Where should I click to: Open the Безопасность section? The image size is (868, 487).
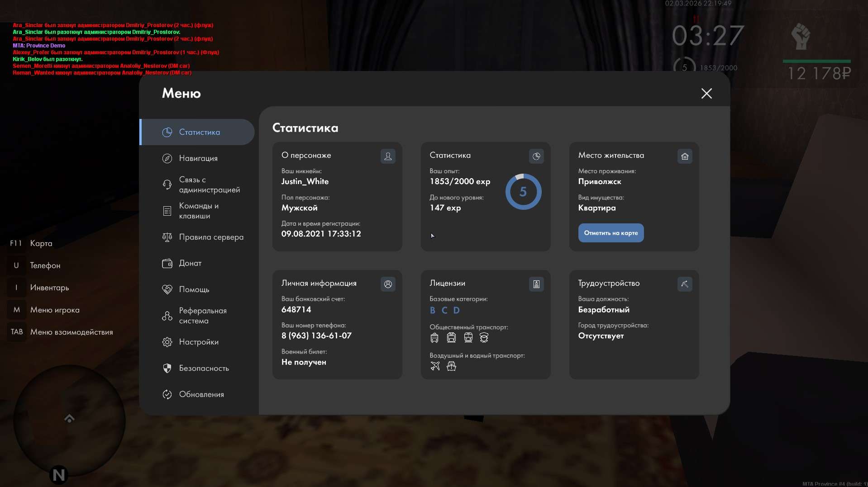[204, 368]
